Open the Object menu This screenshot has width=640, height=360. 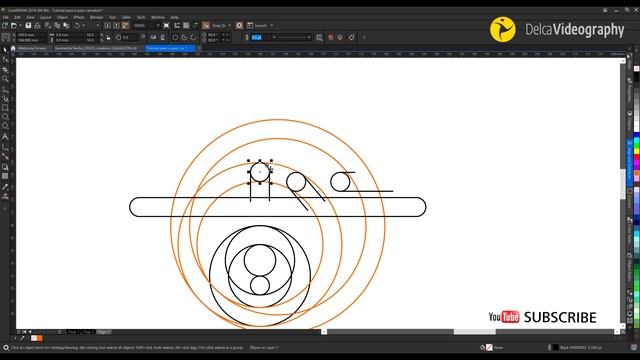click(x=62, y=18)
